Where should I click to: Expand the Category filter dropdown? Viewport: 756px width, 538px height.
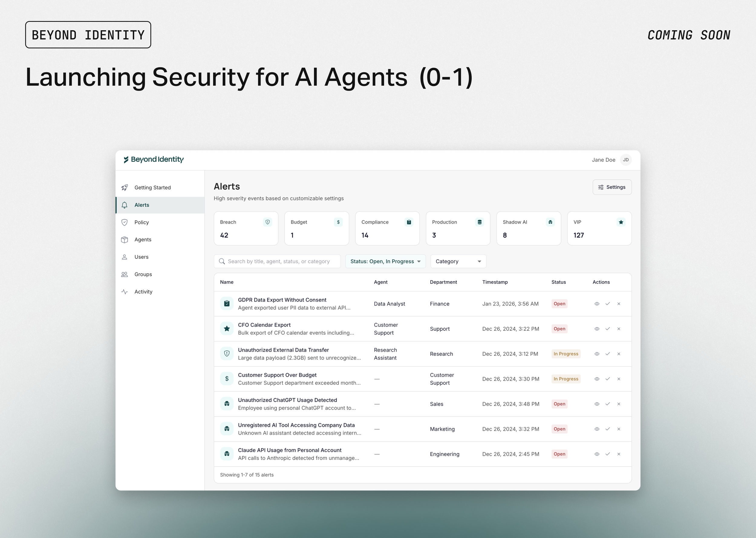point(458,261)
